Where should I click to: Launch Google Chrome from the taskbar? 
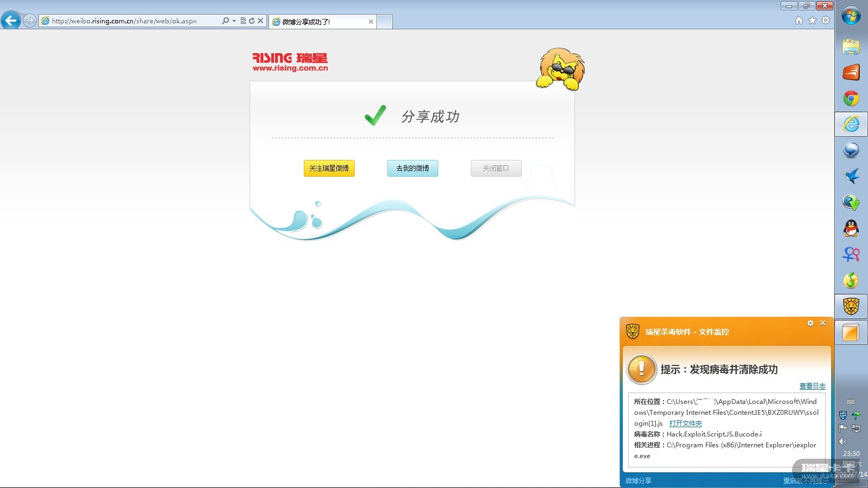[x=851, y=98]
